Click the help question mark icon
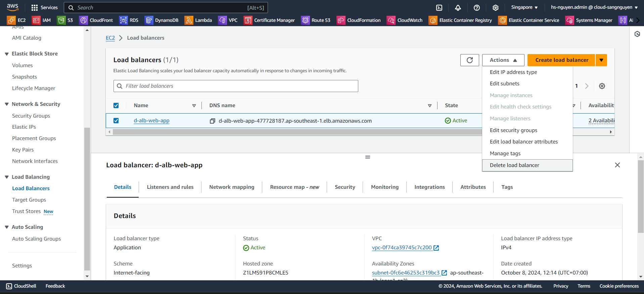Viewport: 644px width, 294px height. [477, 8]
